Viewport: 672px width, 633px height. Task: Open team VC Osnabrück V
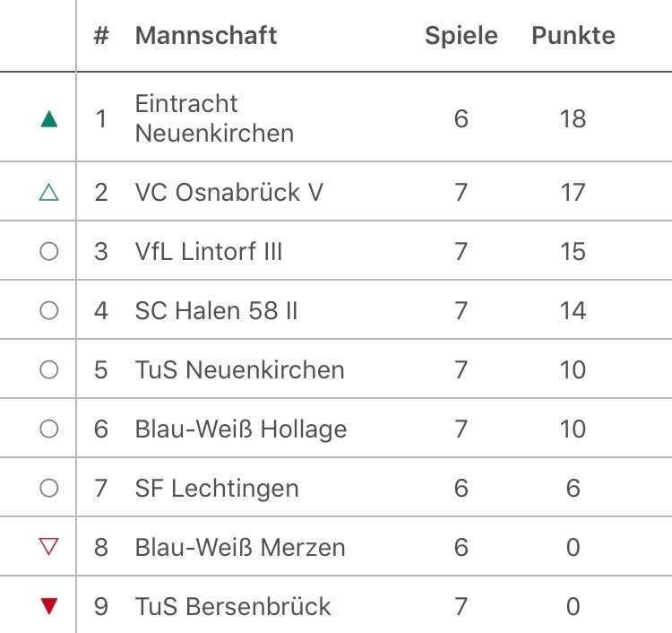228,192
